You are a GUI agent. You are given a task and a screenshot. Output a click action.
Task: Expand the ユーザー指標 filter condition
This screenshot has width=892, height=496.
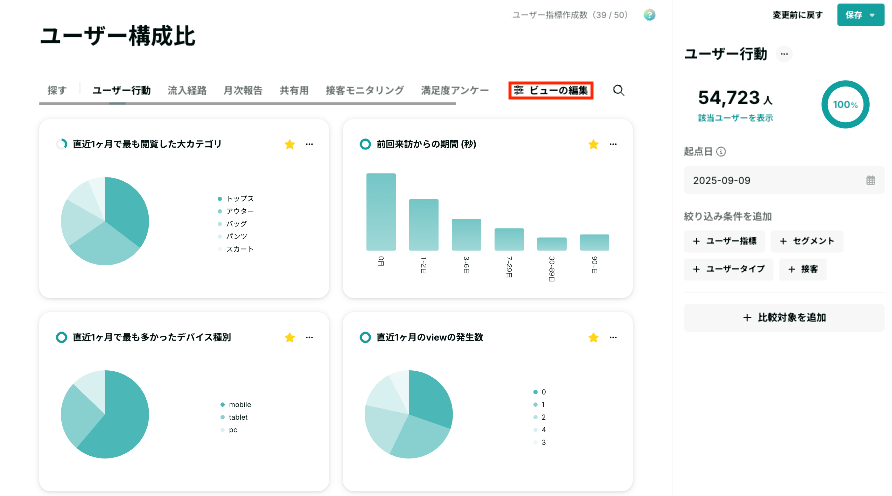[x=724, y=241]
